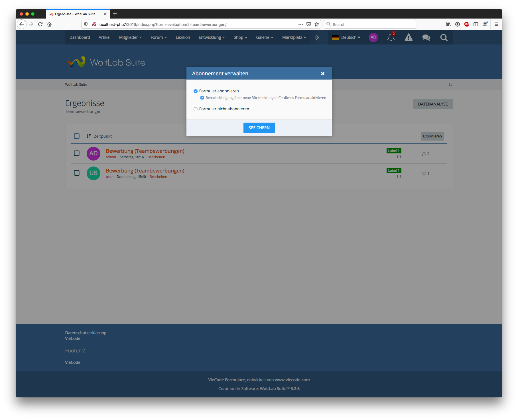This screenshot has height=420, width=518.
Task: Click the Zeitpunkt sort order icon
Action: tap(89, 136)
